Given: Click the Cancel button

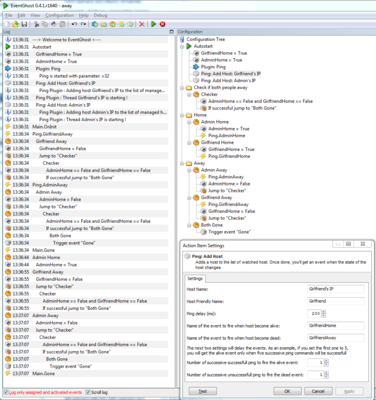Looking at the screenshot, I should tap(318, 391).
